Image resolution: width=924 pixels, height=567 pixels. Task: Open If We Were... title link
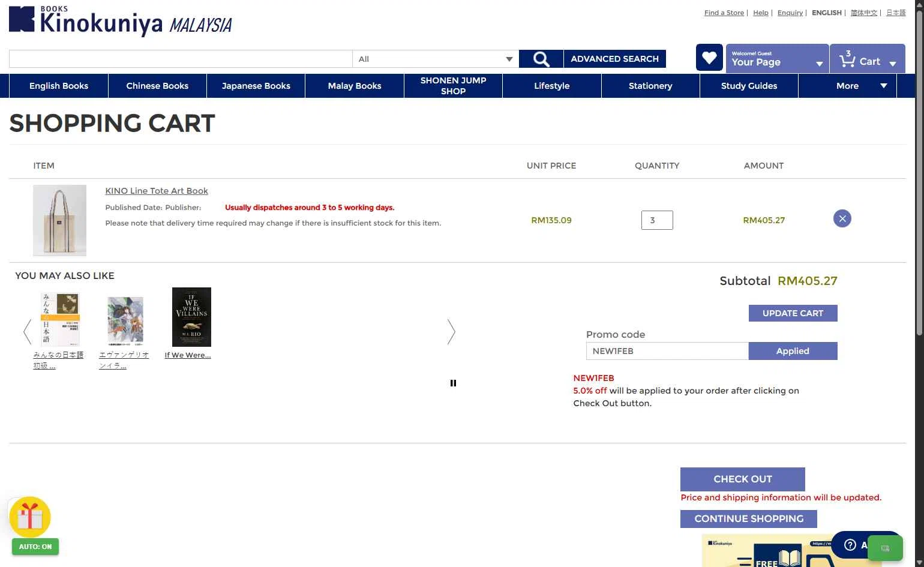click(x=188, y=355)
